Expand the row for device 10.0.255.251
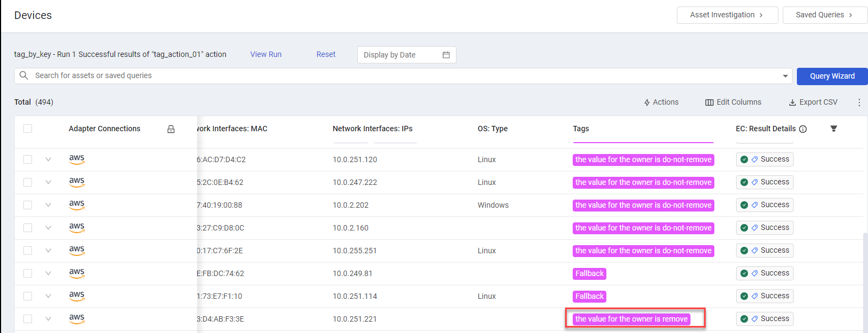868x333 pixels. [48, 251]
